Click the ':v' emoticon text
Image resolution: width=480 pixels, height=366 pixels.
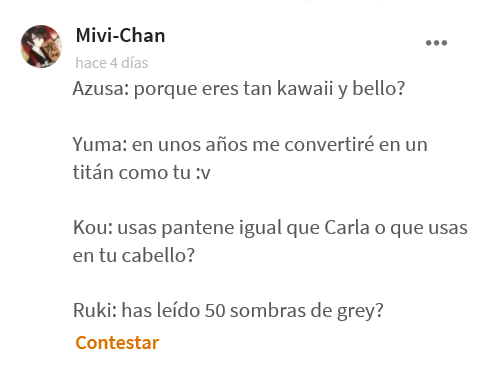pyautogui.click(x=203, y=173)
